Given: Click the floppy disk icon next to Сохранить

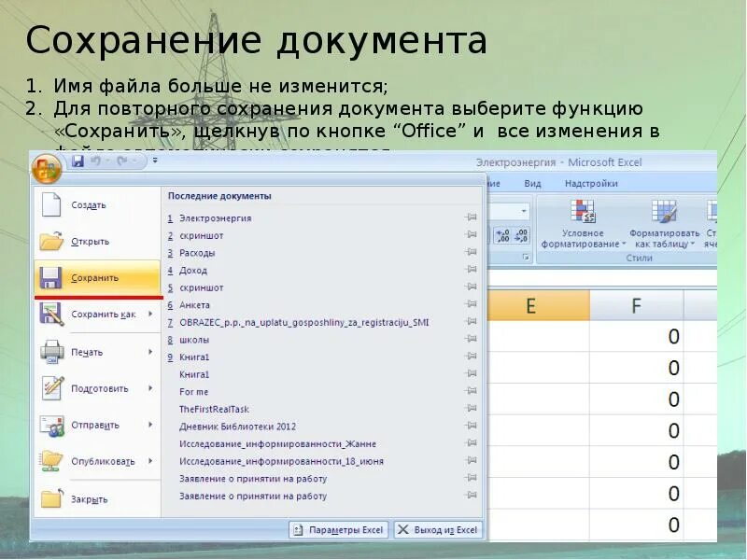Looking at the screenshot, I should [51, 277].
